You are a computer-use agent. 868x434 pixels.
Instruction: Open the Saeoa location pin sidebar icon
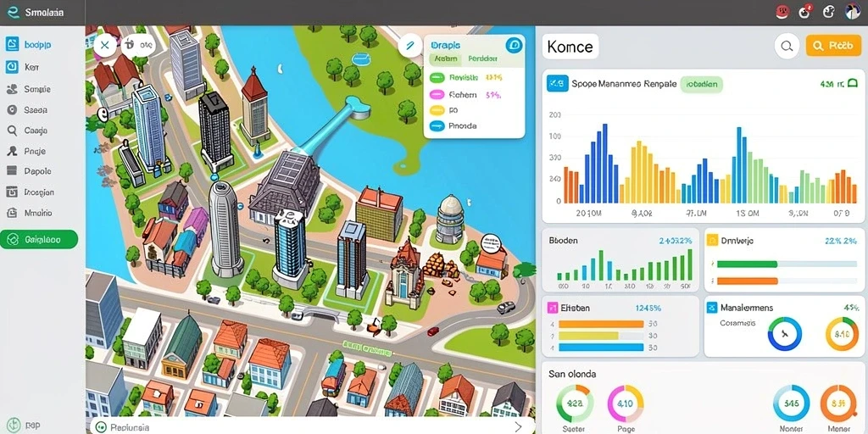12,109
